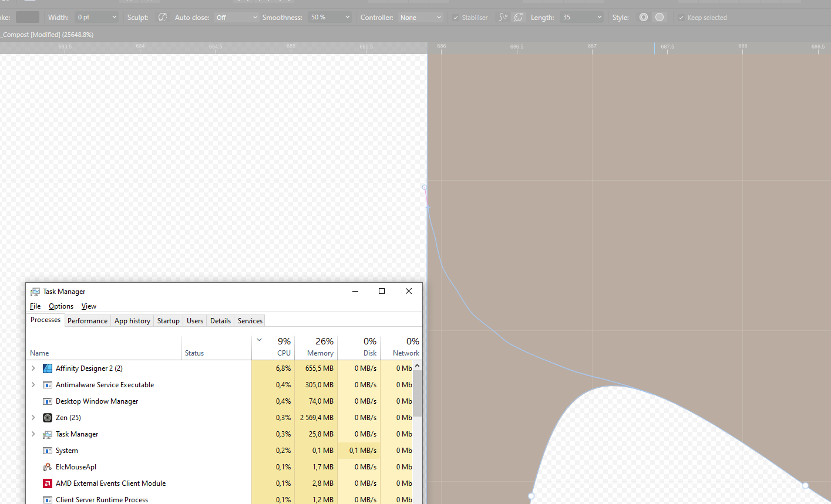This screenshot has width=831, height=504.
Task: Click the Task Manager vertical scrollbar thumb
Action: click(418, 394)
